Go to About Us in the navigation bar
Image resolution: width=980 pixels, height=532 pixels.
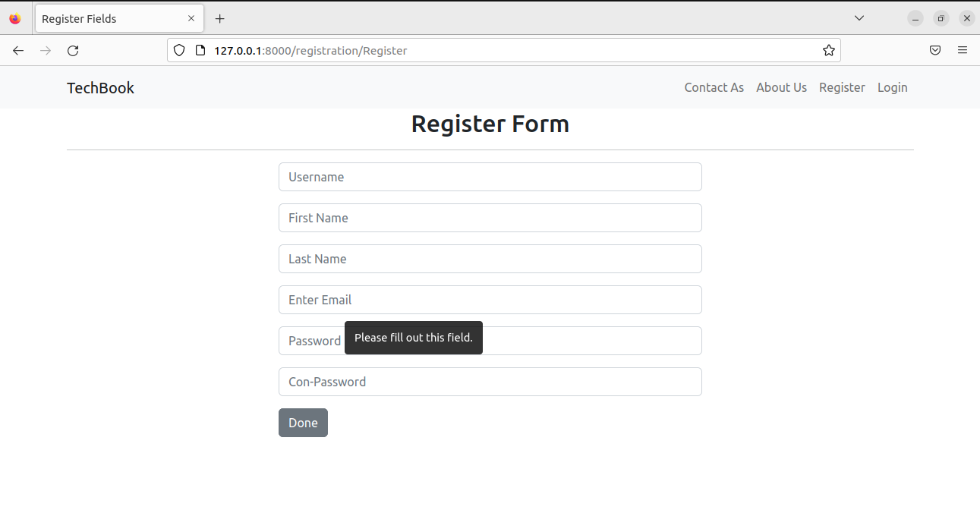[x=781, y=87]
